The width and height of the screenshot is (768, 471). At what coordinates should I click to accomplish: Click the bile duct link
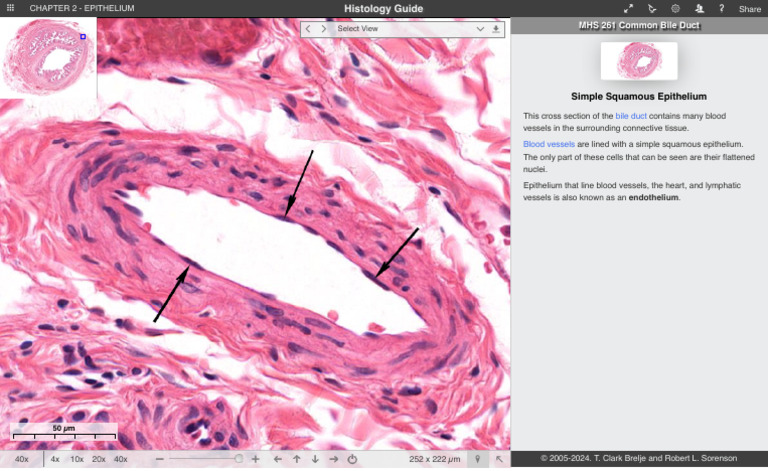(x=631, y=116)
